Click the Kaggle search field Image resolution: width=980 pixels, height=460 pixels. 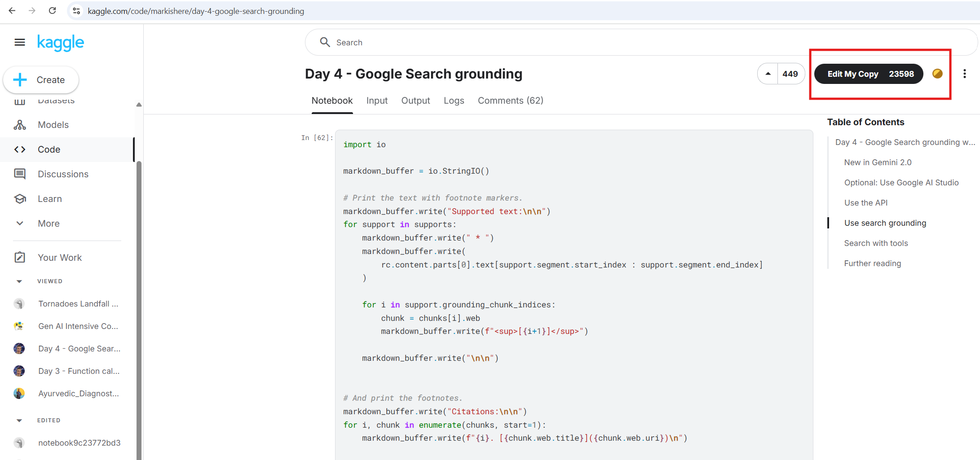tap(641, 42)
